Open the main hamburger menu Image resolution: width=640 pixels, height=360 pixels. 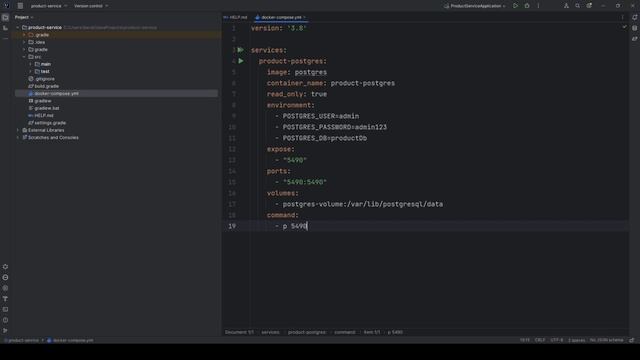[x=20, y=6]
